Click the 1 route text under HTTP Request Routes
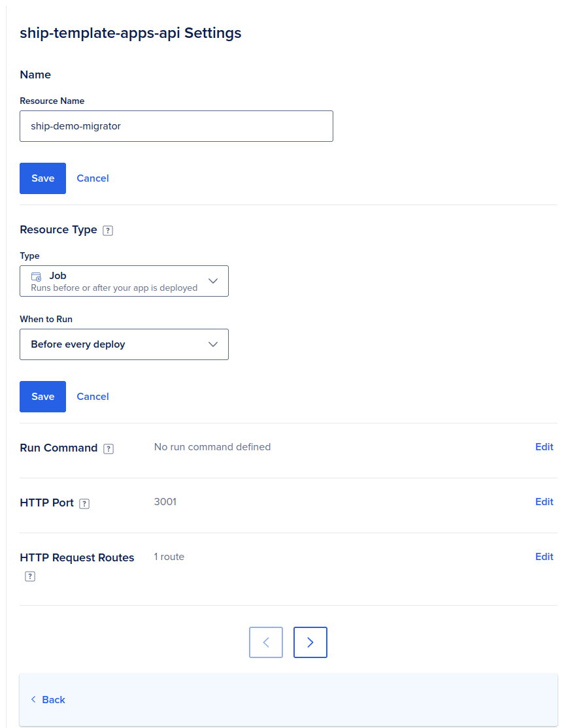Viewport: 566px width, 728px height. coord(169,557)
